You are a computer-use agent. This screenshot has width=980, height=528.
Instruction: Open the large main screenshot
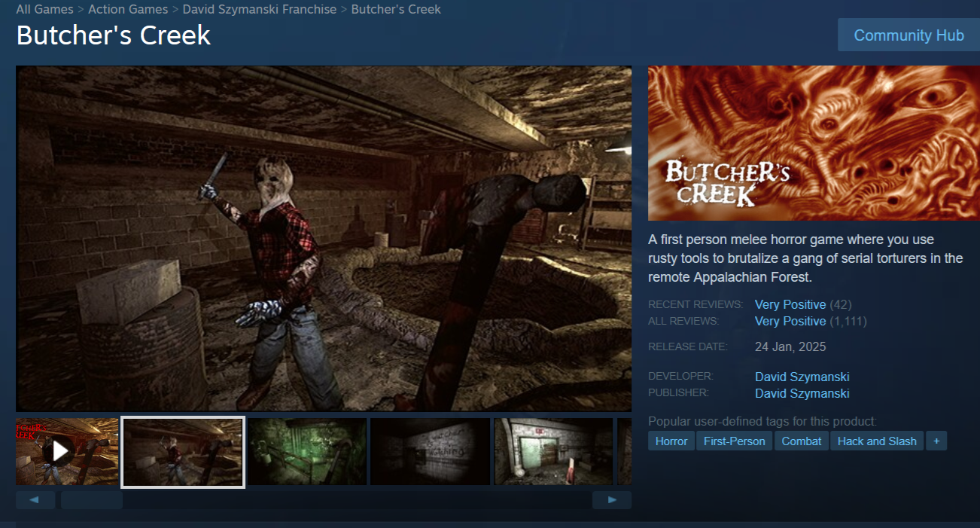coord(324,239)
